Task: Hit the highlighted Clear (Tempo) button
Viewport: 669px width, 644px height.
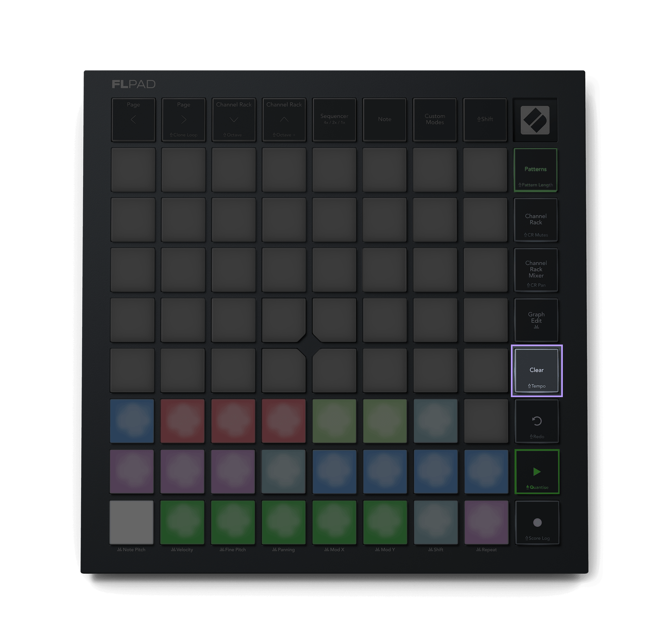Action: (537, 371)
